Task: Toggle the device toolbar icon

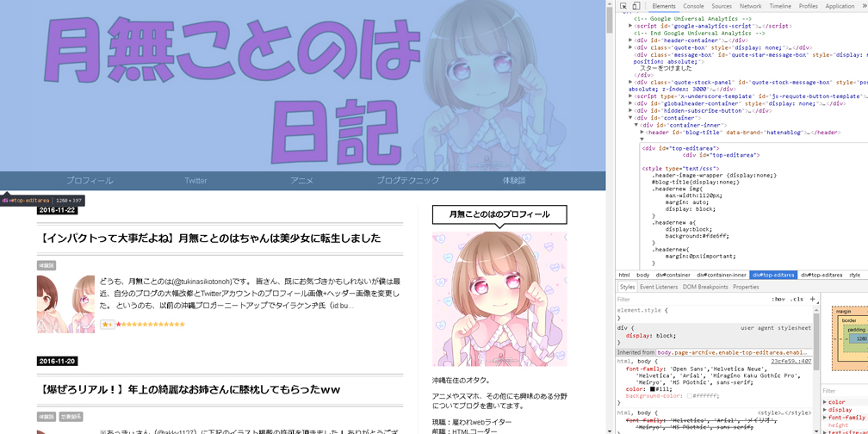Action: click(x=636, y=6)
